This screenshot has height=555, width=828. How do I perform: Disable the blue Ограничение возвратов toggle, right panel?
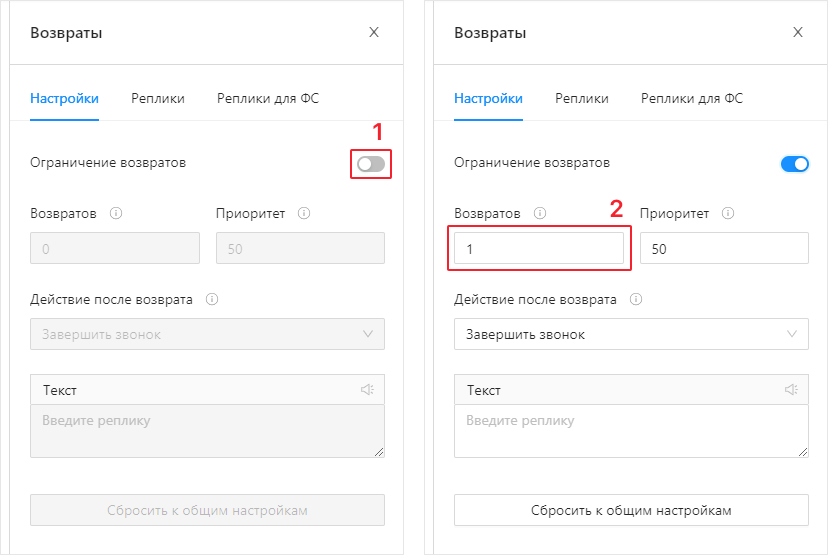tap(794, 163)
